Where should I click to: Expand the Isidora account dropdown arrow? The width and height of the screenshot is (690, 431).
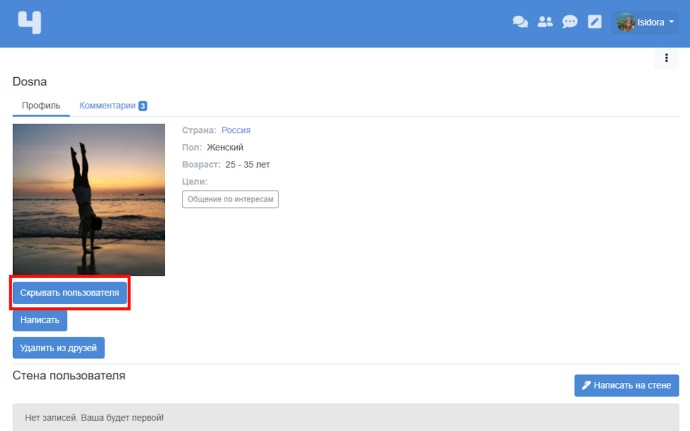click(x=671, y=22)
